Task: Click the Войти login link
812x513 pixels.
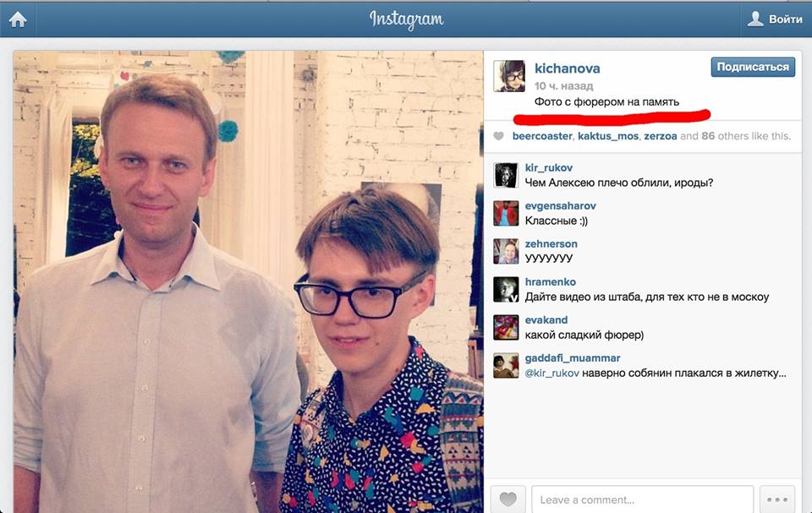Action: click(785, 19)
